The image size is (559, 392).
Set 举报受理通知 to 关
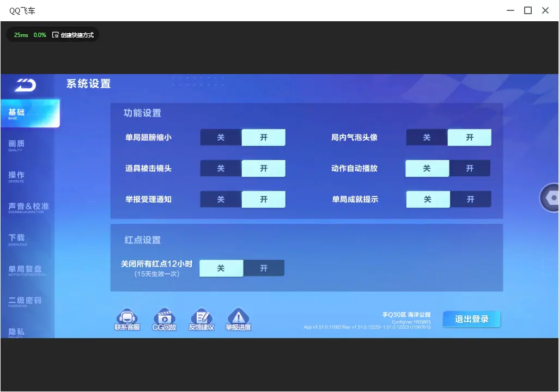pos(221,200)
